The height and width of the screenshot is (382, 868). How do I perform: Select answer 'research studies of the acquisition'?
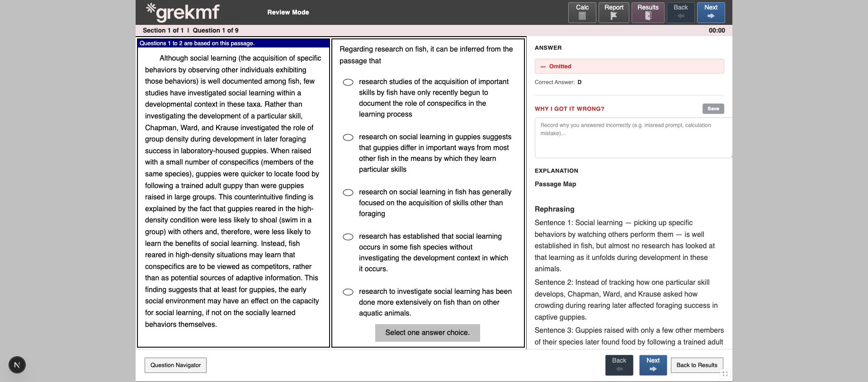tap(348, 82)
